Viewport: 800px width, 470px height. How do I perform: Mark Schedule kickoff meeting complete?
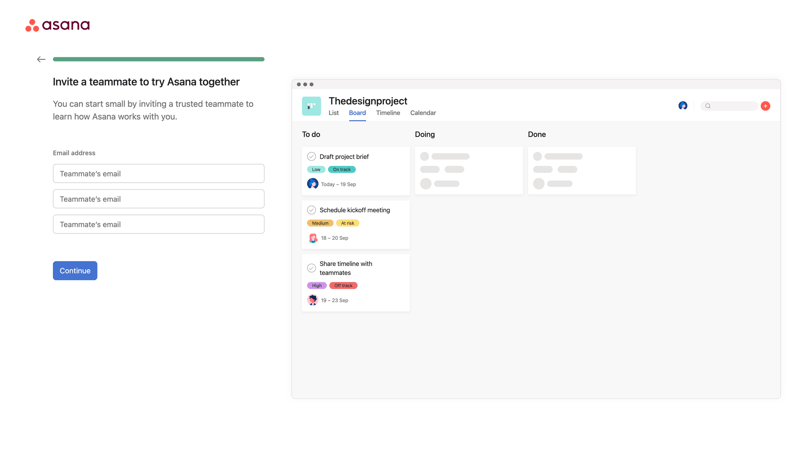point(311,210)
